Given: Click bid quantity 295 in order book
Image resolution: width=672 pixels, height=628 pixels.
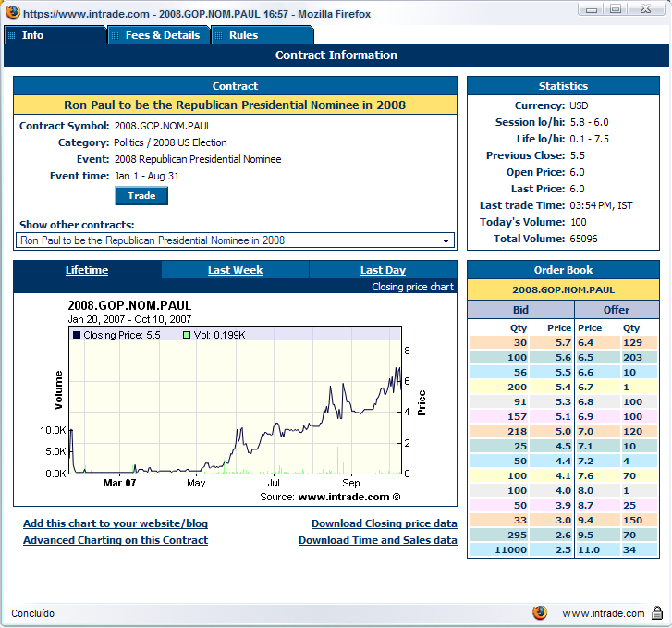Looking at the screenshot, I should pyautogui.click(x=518, y=535).
